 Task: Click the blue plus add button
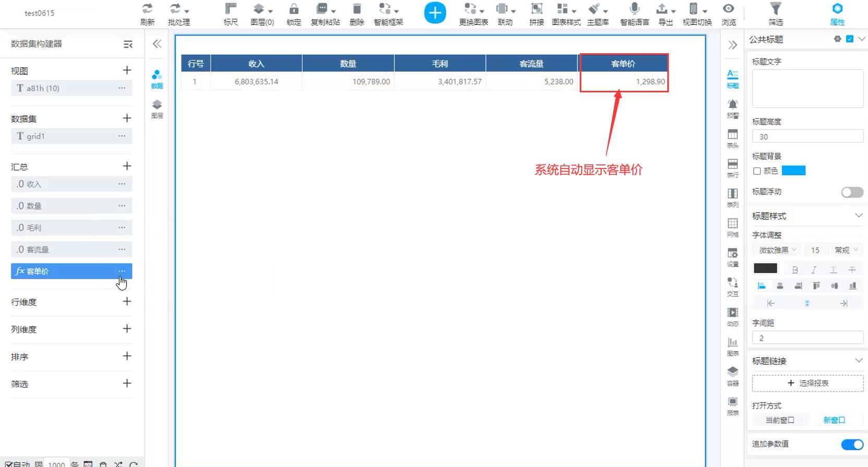point(435,13)
